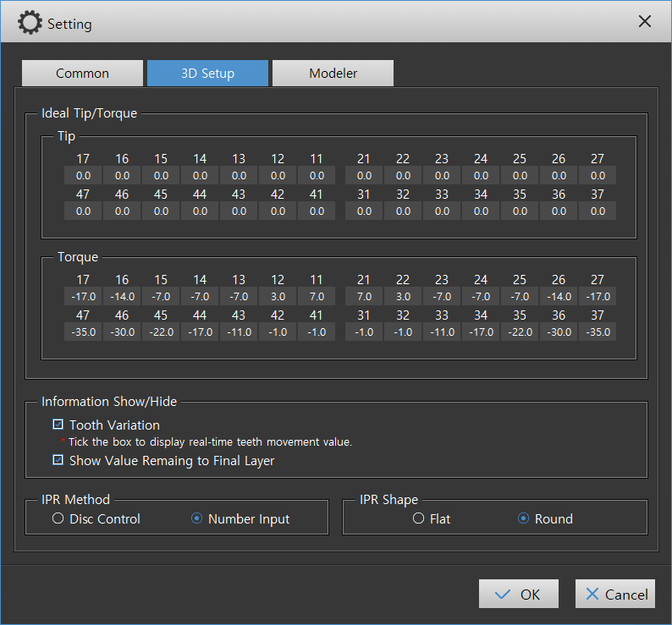
Task: Edit Tip value for tooth 13
Action: [x=239, y=176]
